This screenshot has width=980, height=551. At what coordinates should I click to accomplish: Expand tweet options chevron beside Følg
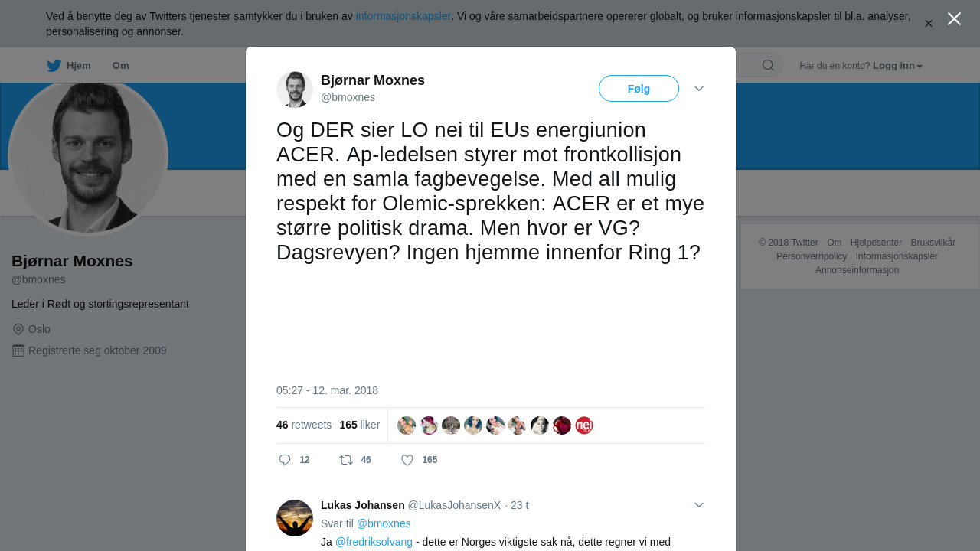click(699, 89)
